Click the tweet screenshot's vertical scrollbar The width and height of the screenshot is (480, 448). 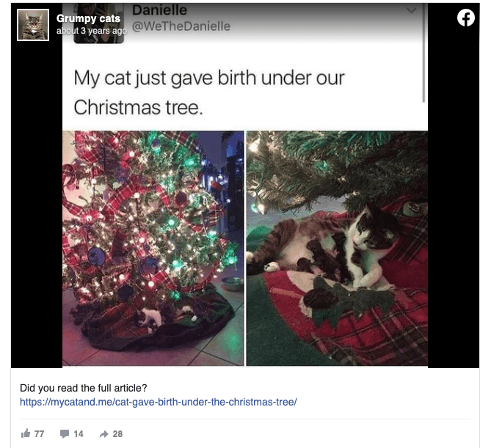[424, 59]
